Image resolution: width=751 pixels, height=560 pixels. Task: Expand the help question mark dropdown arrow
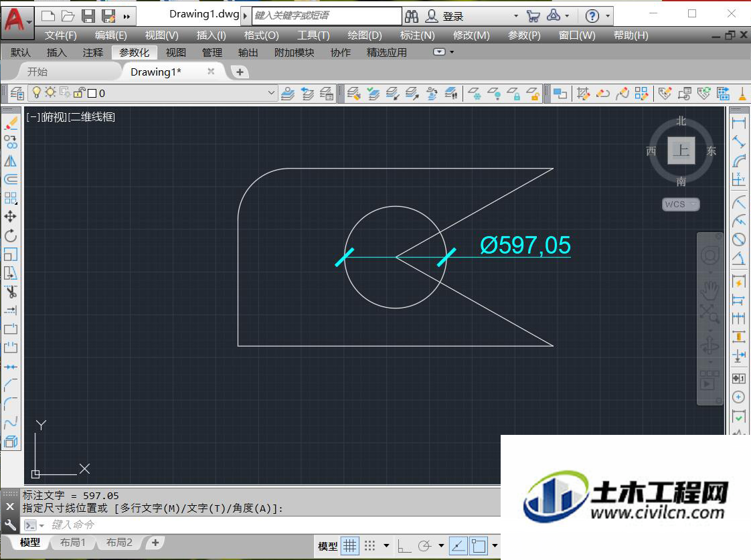coord(608,16)
